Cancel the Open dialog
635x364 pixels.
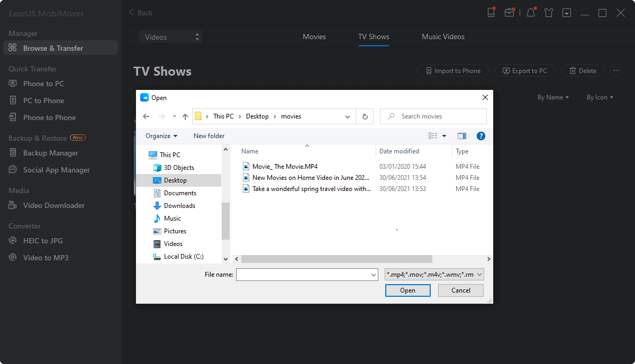[x=461, y=290]
